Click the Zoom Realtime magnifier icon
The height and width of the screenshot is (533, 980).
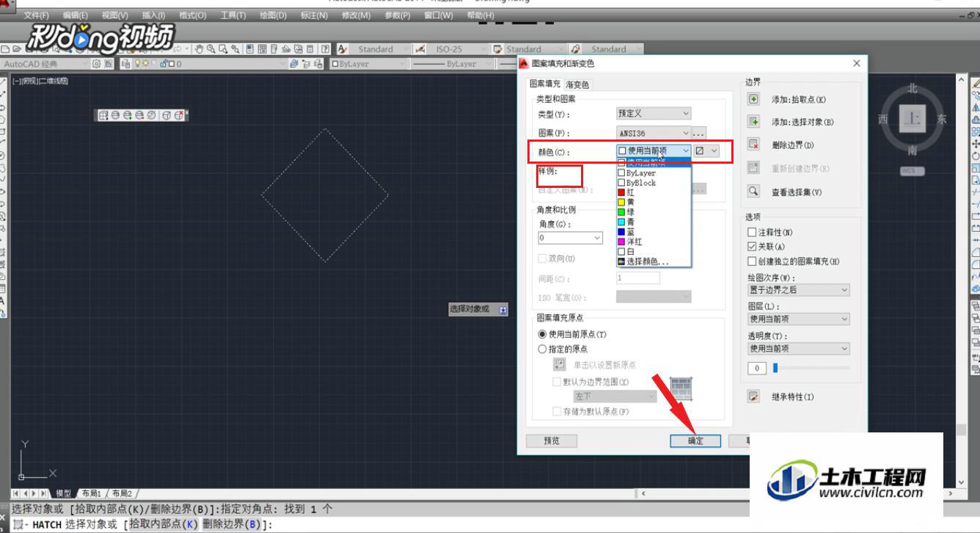[211, 49]
